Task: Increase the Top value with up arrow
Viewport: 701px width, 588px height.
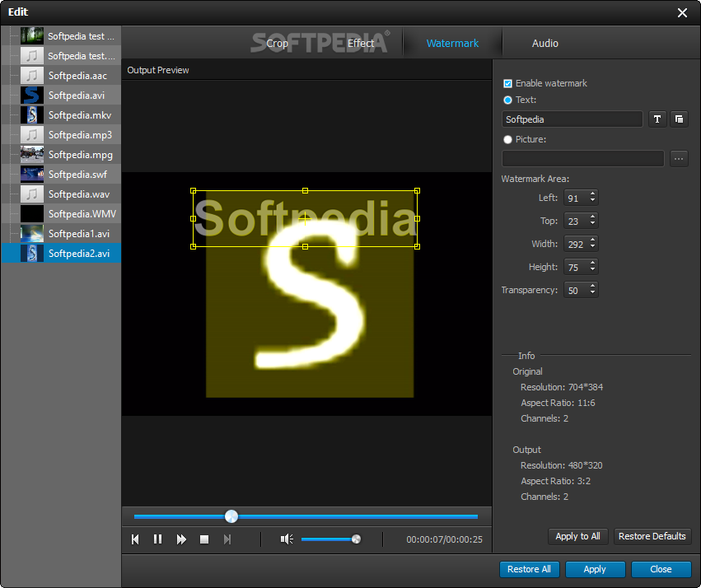Action: [592, 217]
